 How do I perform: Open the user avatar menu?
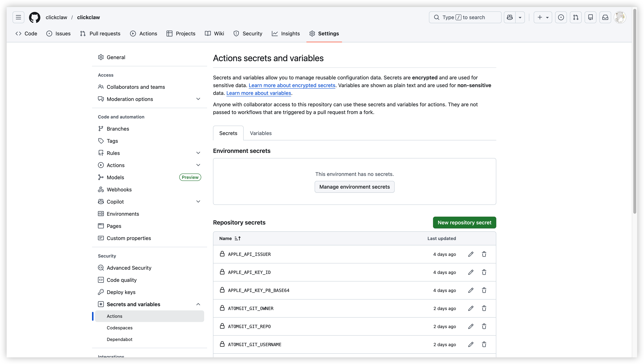pyautogui.click(x=620, y=17)
